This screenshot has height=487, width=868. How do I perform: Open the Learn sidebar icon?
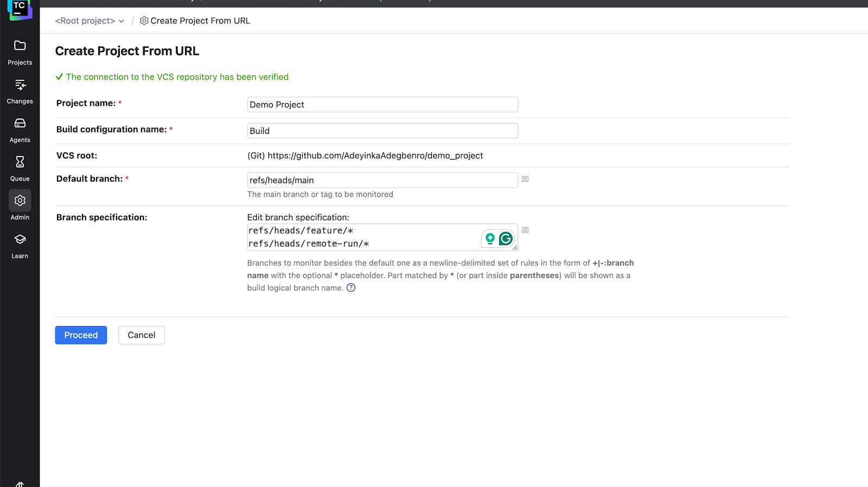(20, 240)
